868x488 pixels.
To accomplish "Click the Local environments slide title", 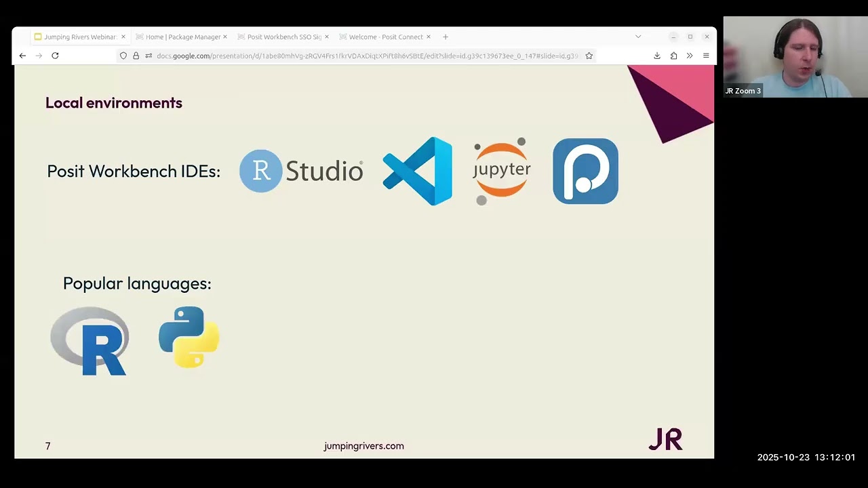I will [x=114, y=102].
